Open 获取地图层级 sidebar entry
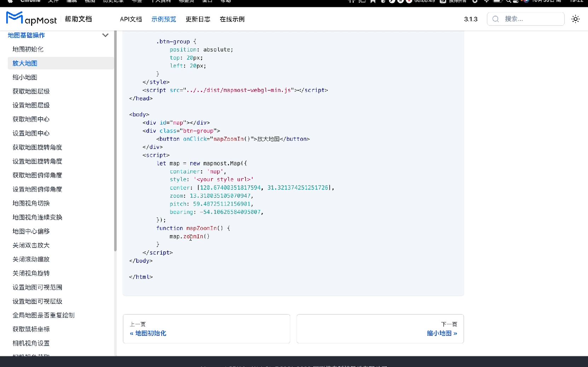 tap(31, 91)
